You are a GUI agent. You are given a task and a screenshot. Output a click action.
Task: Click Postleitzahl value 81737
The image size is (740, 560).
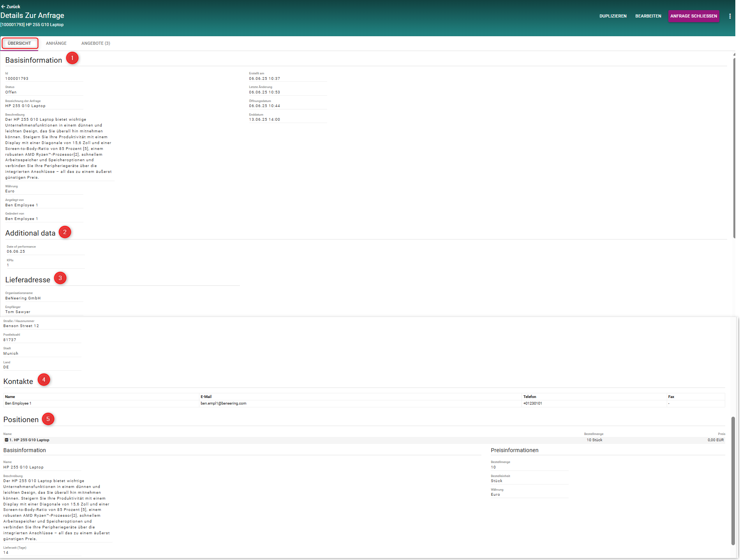point(10,340)
